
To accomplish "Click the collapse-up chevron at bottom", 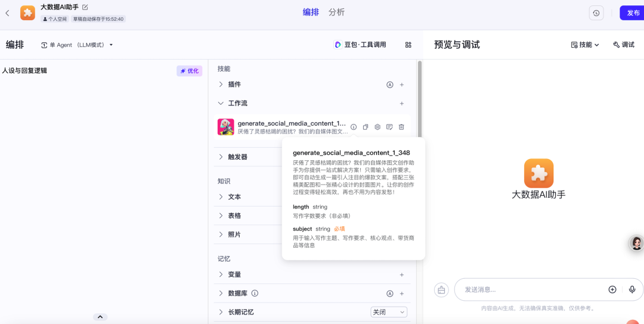I will tap(100, 317).
